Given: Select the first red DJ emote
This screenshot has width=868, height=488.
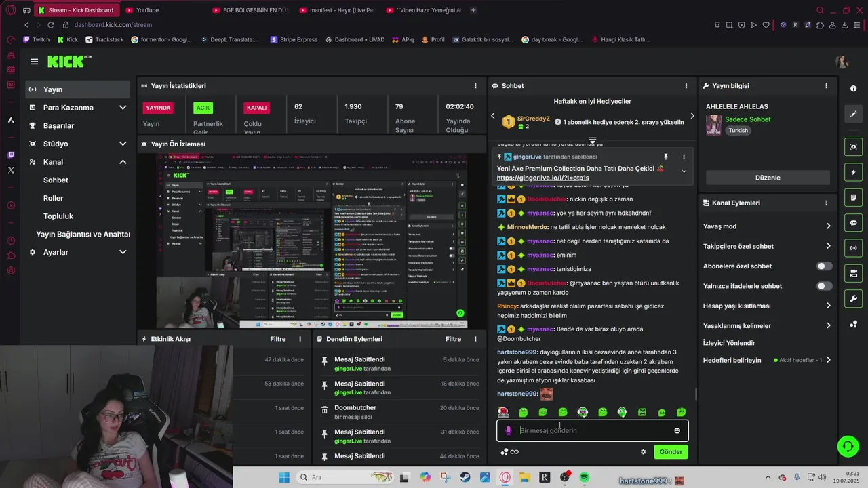Looking at the screenshot, I should (503, 412).
